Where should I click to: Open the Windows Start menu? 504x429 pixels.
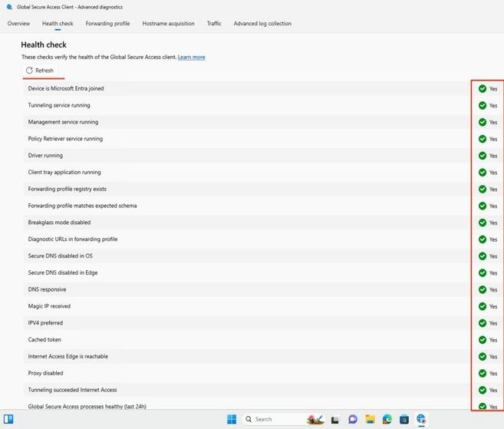232,419
